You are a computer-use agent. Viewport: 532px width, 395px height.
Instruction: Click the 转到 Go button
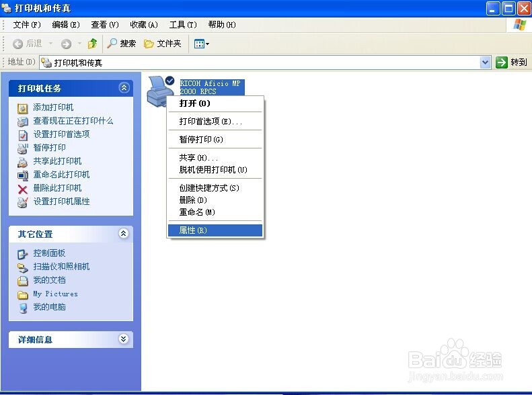511,62
